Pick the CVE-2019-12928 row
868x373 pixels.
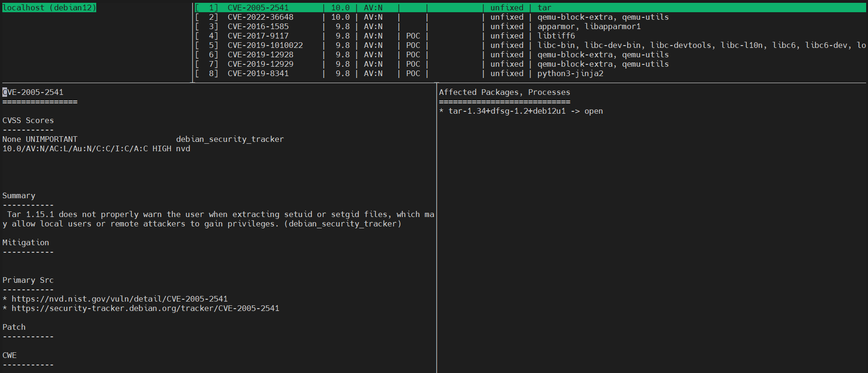[x=260, y=54]
